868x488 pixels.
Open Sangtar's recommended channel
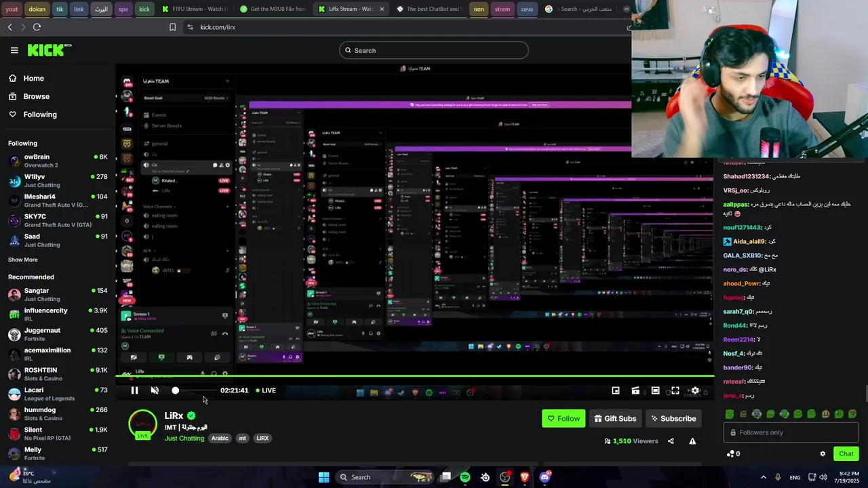(58, 295)
